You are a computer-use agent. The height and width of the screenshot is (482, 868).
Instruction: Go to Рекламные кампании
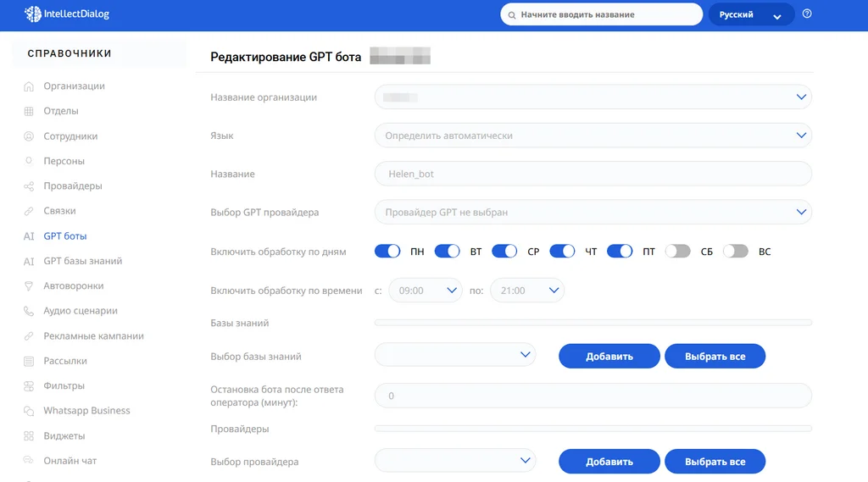93,336
